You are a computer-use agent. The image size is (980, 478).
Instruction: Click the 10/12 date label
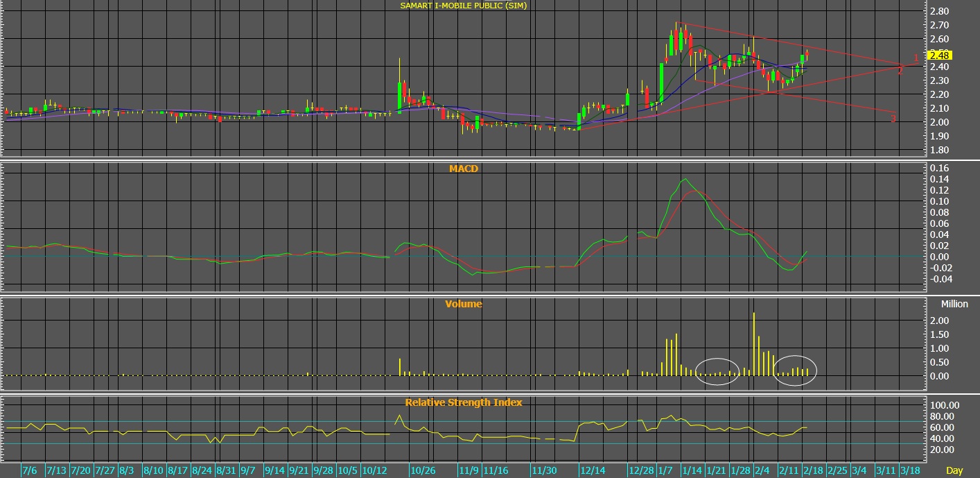[374, 471]
